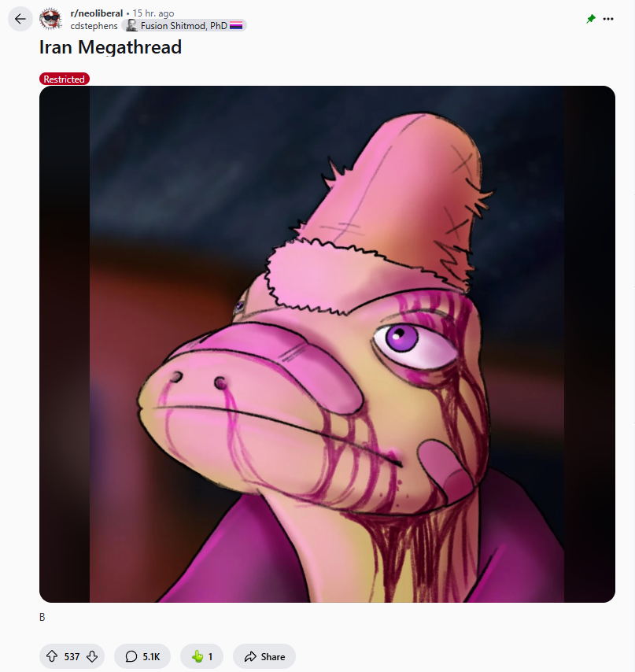Click the small portrait icon in user flair
The image size is (635, 672).
(x=131, y=26)
